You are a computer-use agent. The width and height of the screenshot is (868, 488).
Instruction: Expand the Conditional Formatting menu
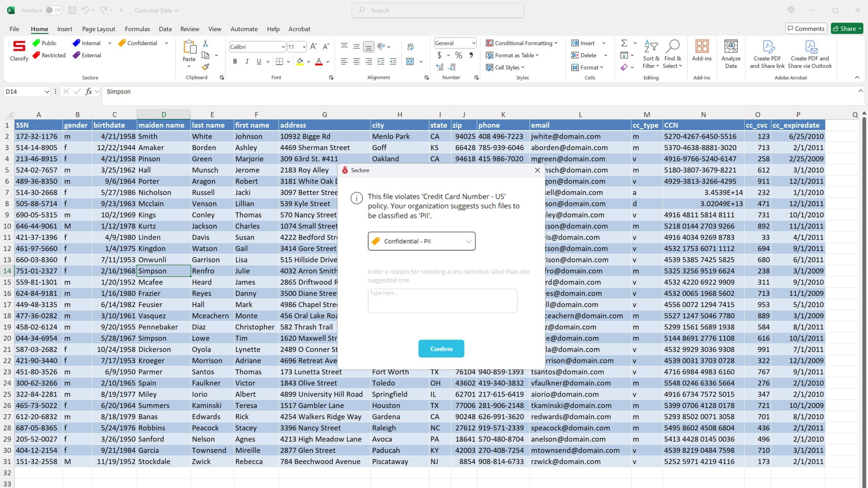click(521, 43)
